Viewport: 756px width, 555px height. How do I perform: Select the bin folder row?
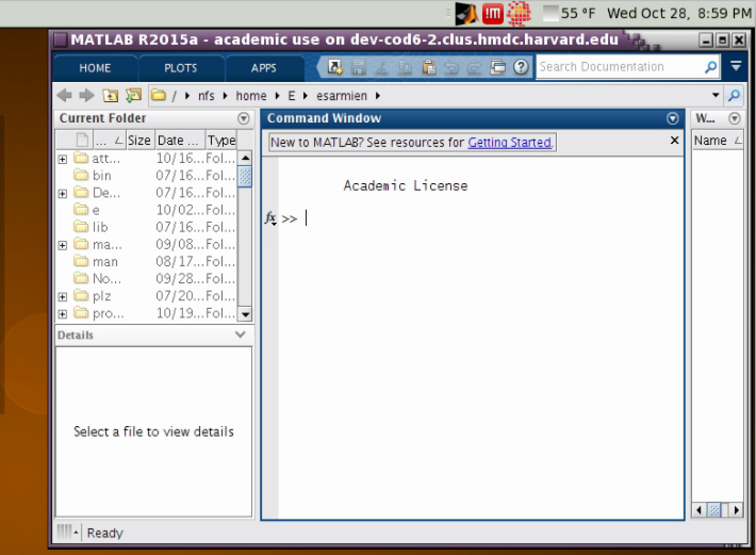pos(146,175)
